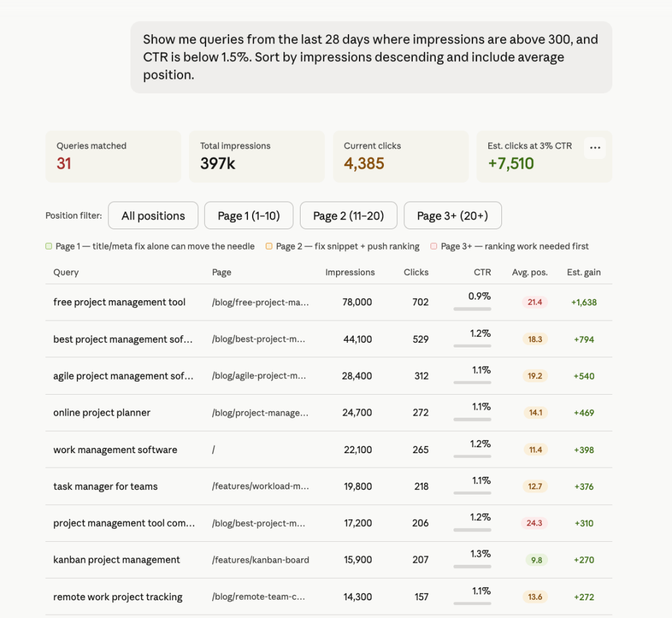Select the free project management tool query
This screenshot has width=672, height=618.
[x=119, y=302]
